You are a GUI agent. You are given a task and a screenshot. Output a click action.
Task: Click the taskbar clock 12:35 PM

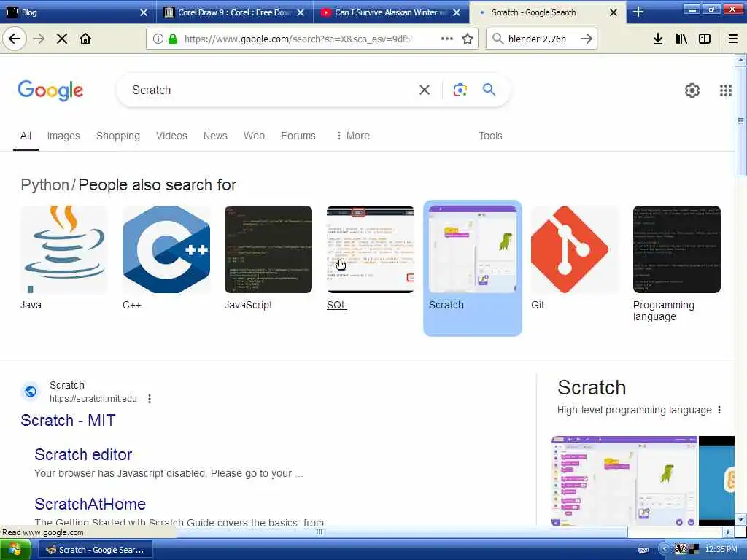[x=721, y=550]
